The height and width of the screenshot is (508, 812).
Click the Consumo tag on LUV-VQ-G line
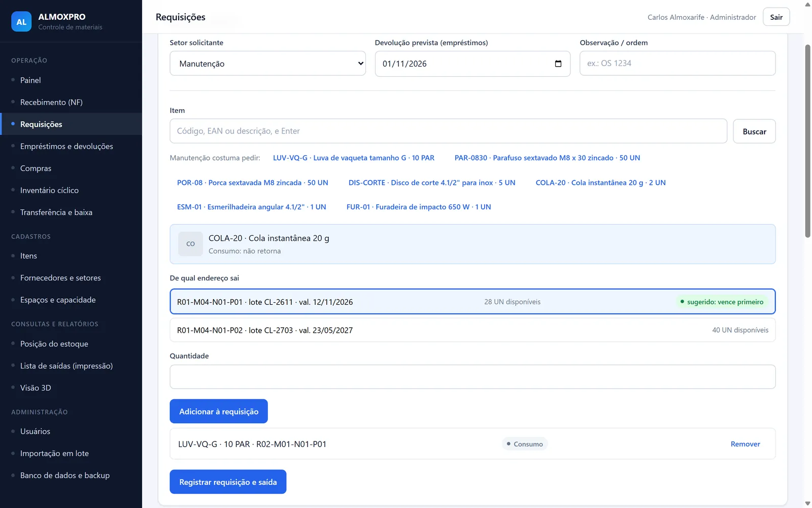coord(525,444)
